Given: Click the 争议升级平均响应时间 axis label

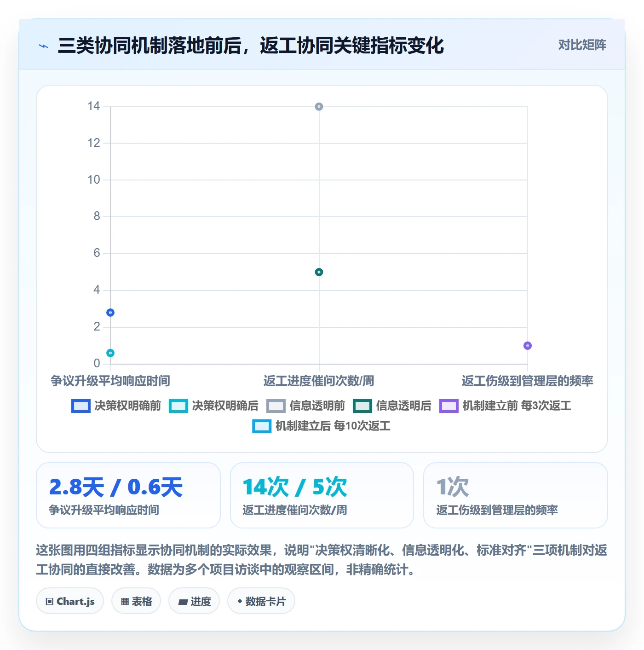Looking at the screenshot, I should pos(110,381).
